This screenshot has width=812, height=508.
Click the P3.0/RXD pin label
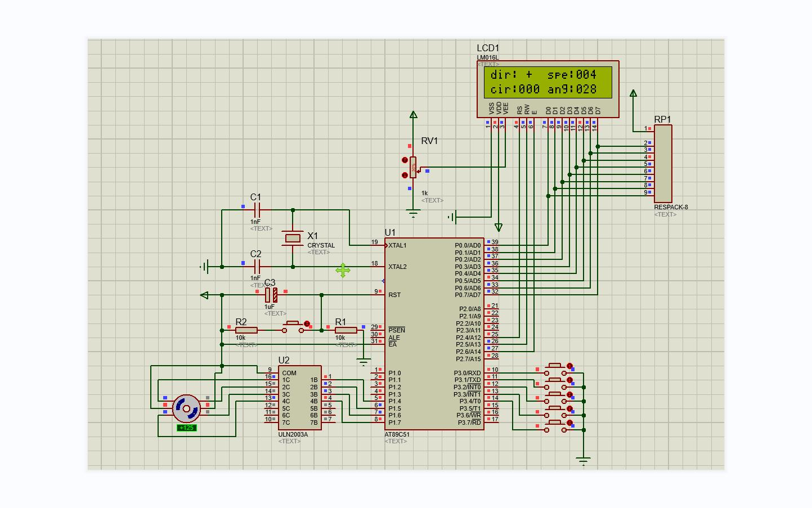467,373
